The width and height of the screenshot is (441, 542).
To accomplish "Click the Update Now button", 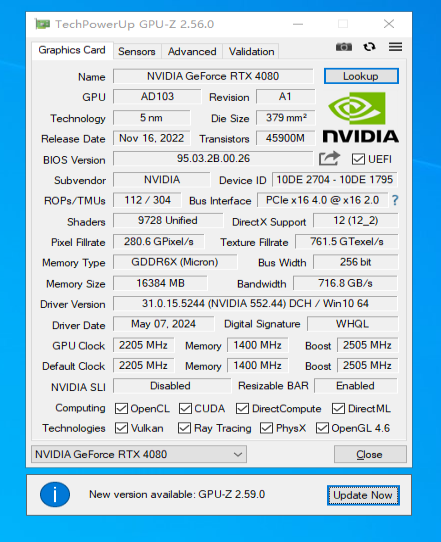I will click(363, 495).
